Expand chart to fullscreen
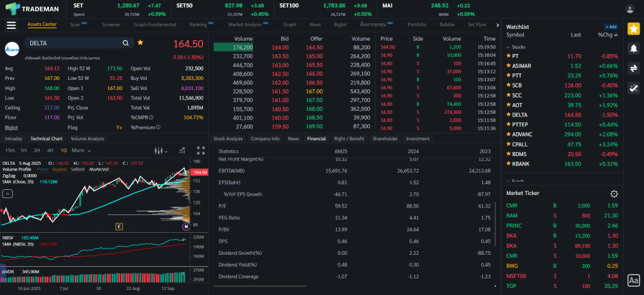644x295 pixels. tap(201, 150)
